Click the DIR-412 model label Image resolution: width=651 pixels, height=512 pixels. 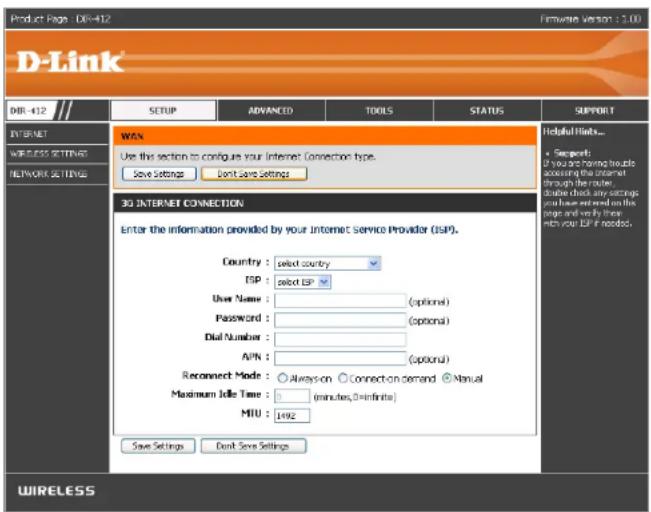[28, 111]
